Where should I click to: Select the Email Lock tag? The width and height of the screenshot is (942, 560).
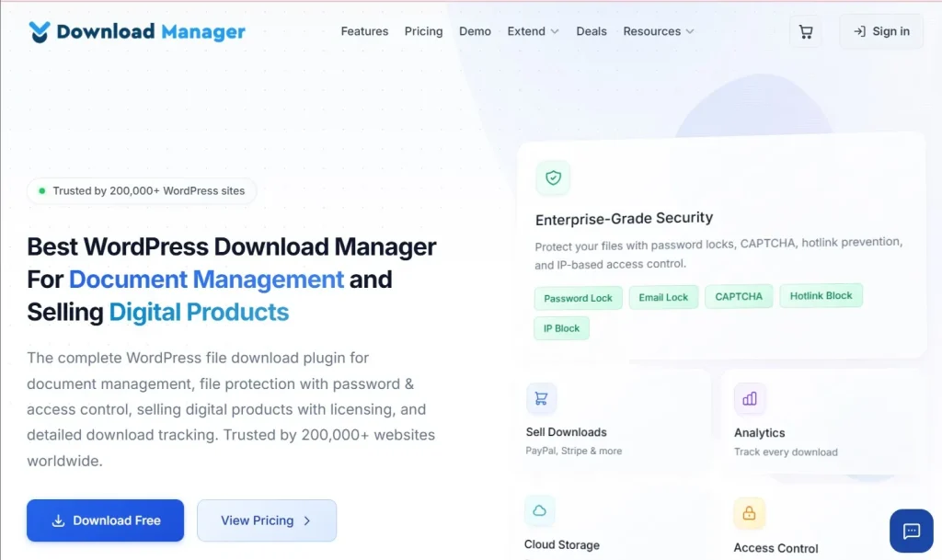[663, 297]
